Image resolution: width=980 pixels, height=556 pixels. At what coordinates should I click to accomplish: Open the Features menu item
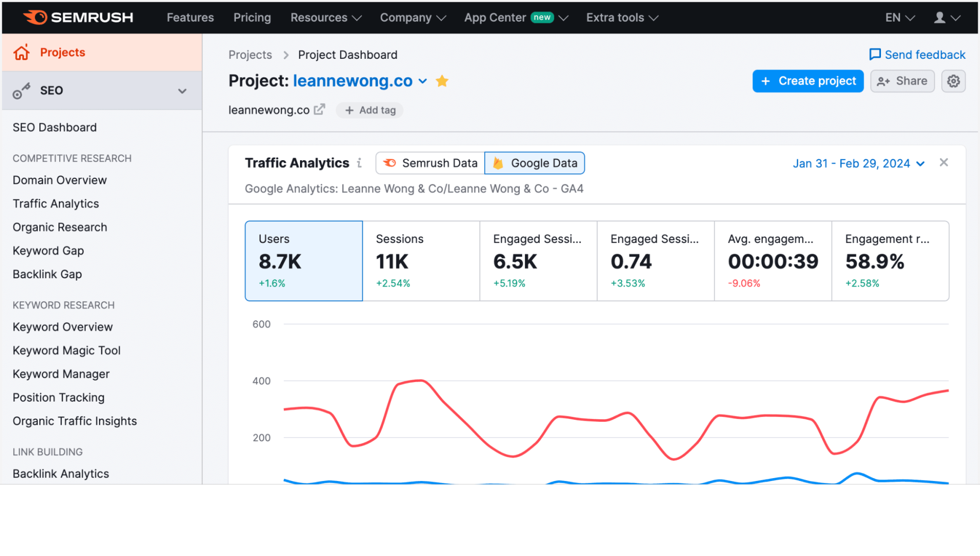pyautogui.click(x=190, y=18)
